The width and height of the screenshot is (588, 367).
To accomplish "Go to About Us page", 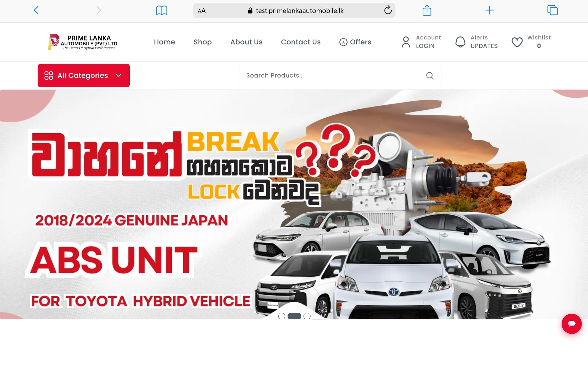I will (x=246, y=42).
